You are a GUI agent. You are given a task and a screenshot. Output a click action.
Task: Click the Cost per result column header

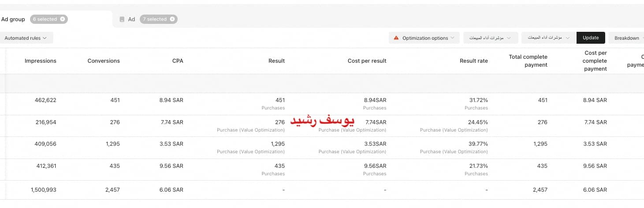click(367, 61)
